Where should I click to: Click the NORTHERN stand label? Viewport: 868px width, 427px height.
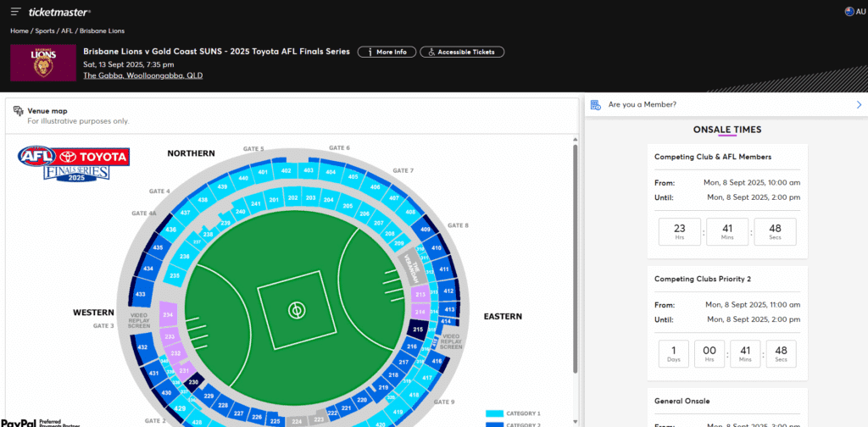(191, 153)
